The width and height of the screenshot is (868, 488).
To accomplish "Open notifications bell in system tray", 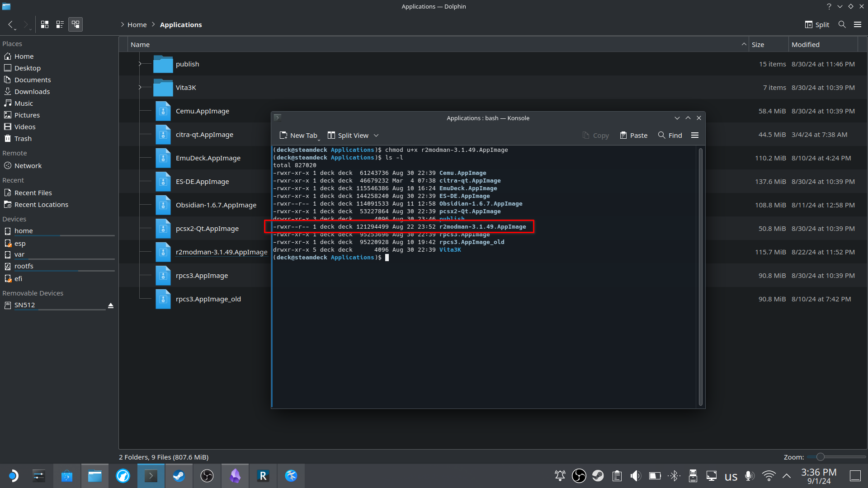I will click(x=560, y=476).
